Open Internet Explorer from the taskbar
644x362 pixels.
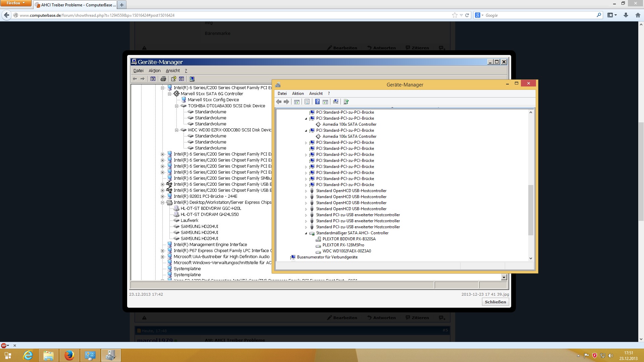click(x=28, y=355)
